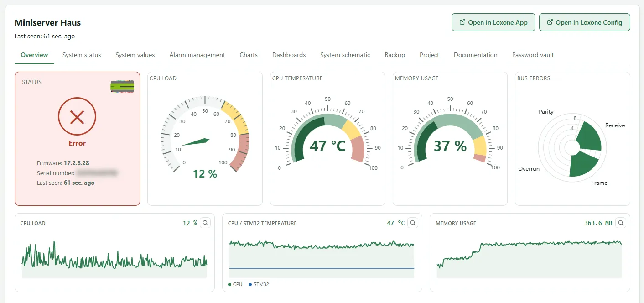Switch to the Backup tab

pyautogui.click(x=395, y=55)
